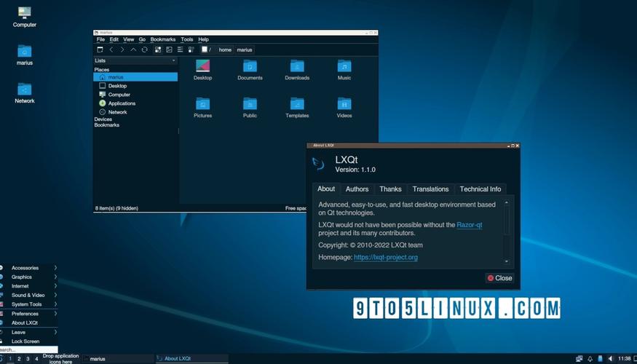Select the About tab
Viewport: 637px width, 364px height.
326,189
